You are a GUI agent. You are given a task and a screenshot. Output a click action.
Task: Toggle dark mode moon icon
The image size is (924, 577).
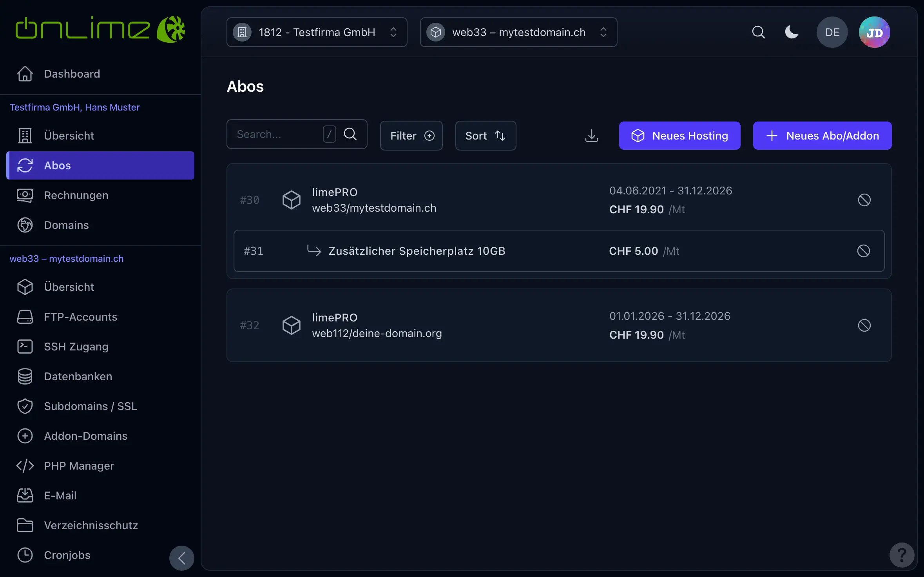(x=792, y=32)
